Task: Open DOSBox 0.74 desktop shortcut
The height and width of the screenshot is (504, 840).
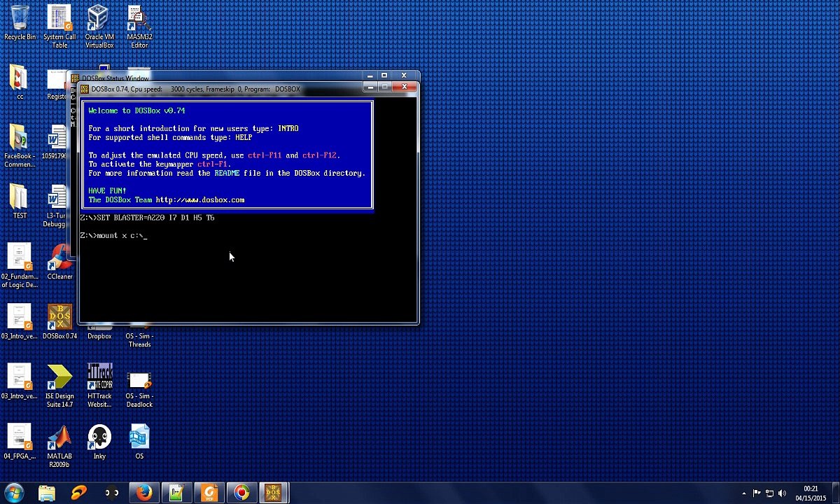Action: click(59, 322)
